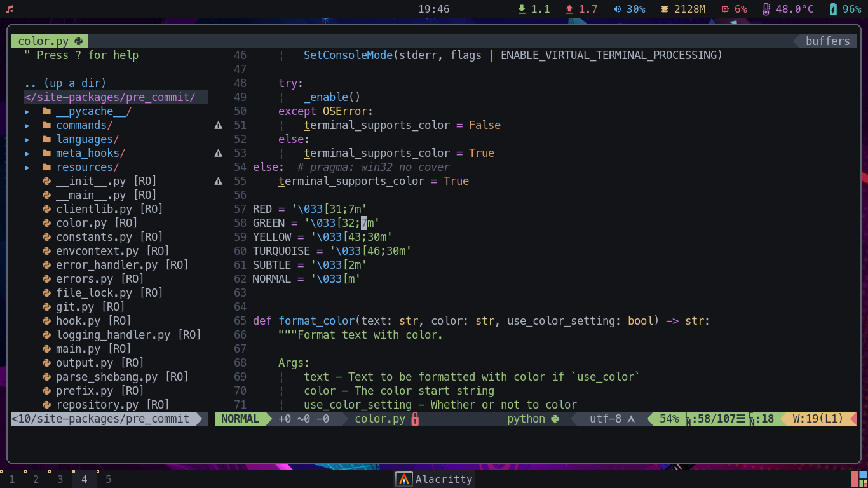The height and width of the screenshot is (488, 868).
Task: Click the music note icon top-left corner
Action: (8, 8)
